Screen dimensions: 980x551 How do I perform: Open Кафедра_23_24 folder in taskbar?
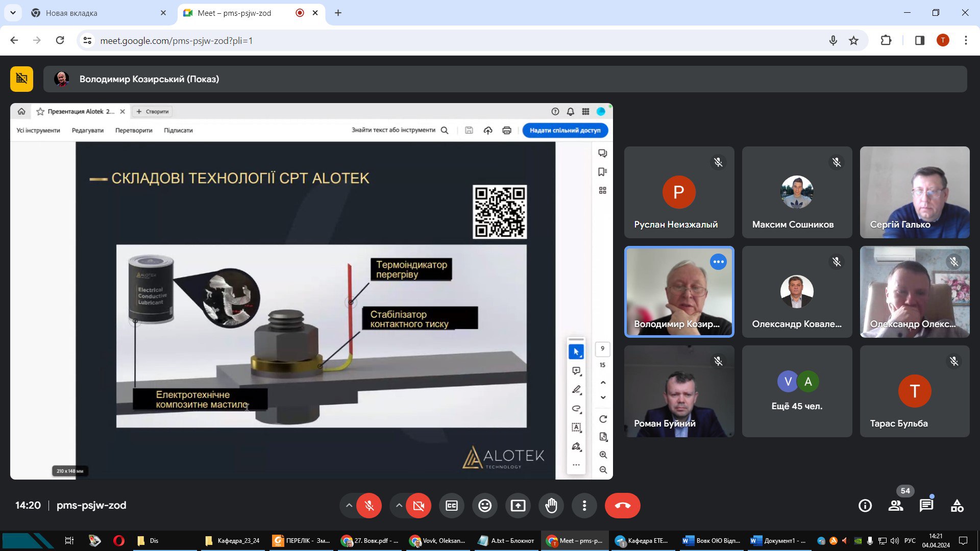coord(232,541)
